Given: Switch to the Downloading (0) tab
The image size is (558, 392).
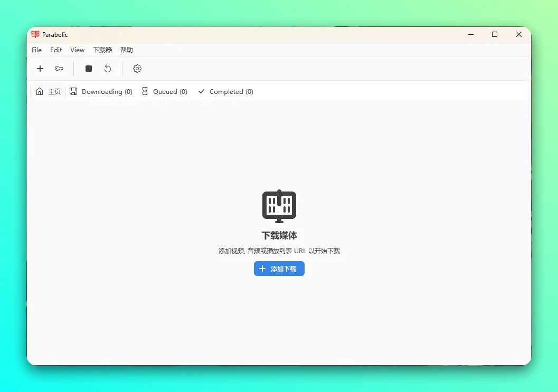Looking at the screenshot, I should 101,92.
